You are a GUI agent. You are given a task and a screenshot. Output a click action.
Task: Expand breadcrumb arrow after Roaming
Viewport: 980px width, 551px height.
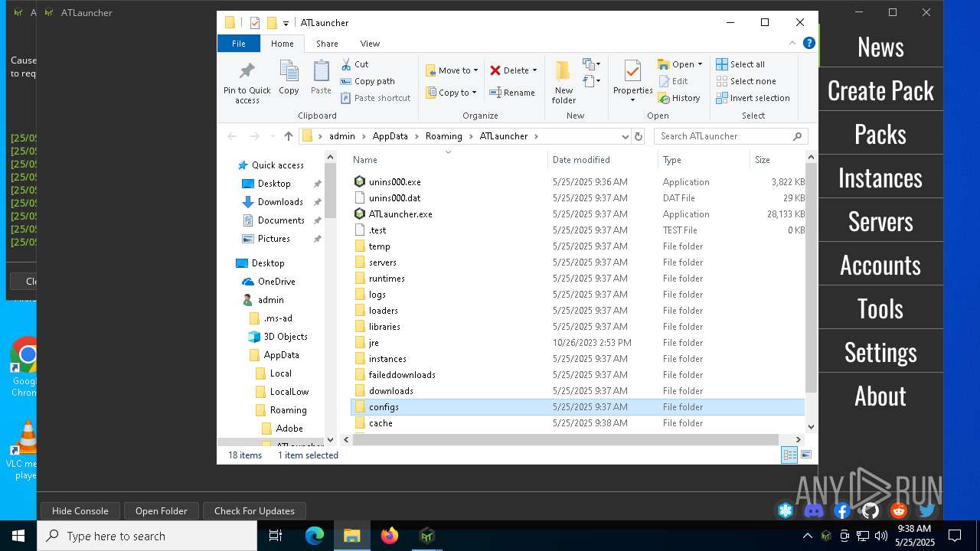coord(471,136)
